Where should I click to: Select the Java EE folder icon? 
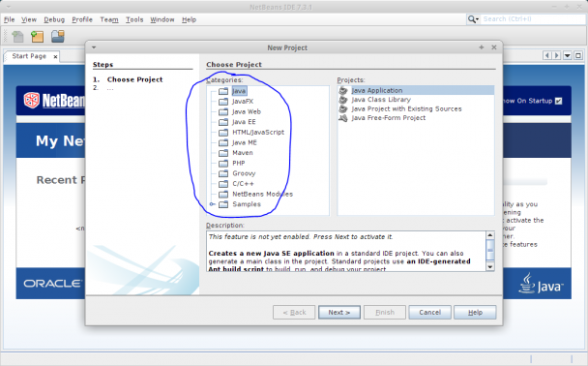coord(223,122)
